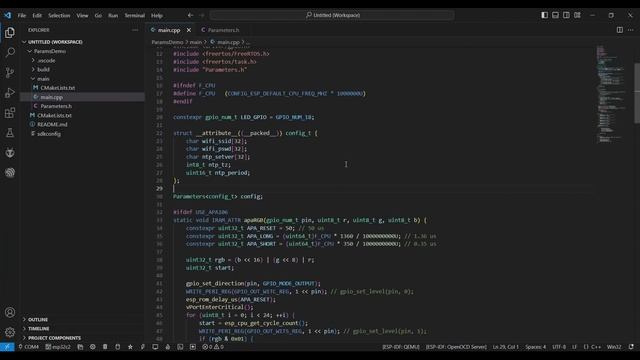Open README.md in the file tree

point(83,124)
